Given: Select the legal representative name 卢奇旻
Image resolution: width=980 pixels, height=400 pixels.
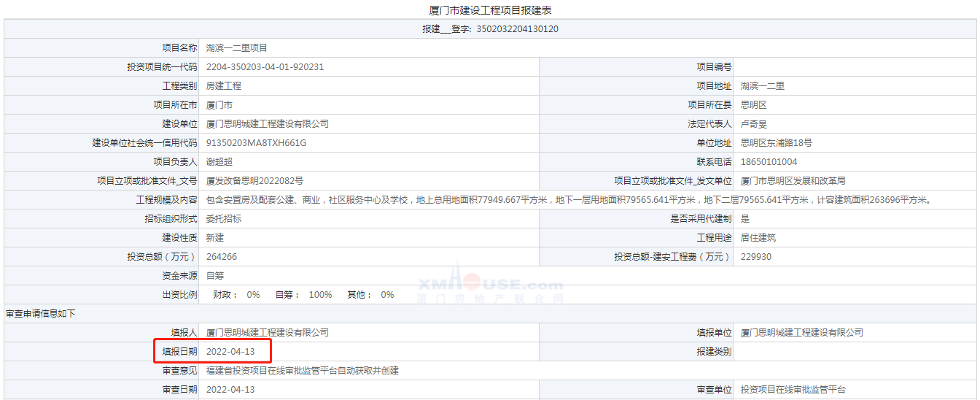Looking at the screenshot, I should [x=754, y=124].
